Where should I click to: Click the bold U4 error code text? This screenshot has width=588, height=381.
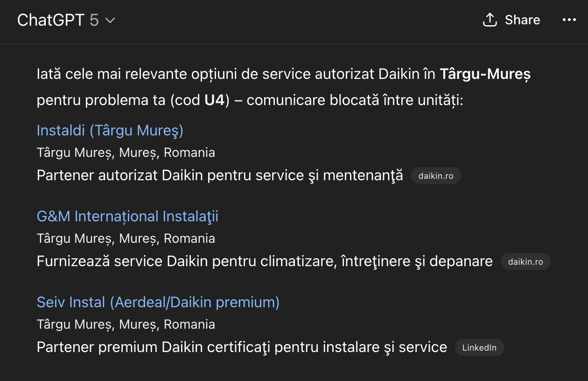(215, 100)
